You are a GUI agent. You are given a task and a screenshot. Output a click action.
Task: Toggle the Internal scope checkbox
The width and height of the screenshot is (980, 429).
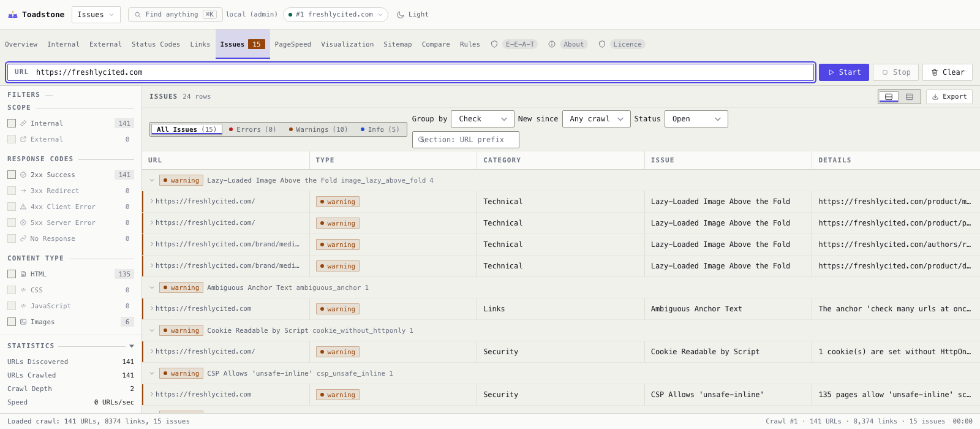(12, 123)
